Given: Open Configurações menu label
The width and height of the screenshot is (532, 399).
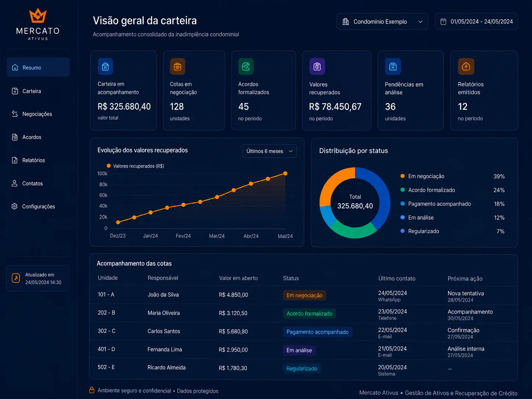Looking at the screenshot, I should 39,206.
